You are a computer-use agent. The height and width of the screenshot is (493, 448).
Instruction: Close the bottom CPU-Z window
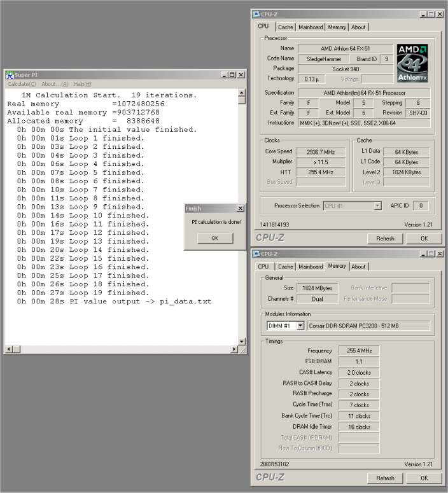coord(440,254)
